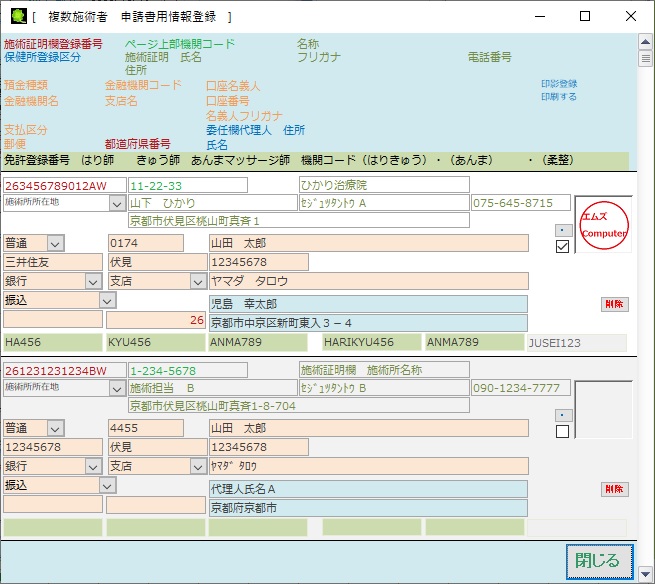Click the 京都市伏見区桃山町真斉1-8-704 field
Screen dimensions: 655x584
click(299, 406)
